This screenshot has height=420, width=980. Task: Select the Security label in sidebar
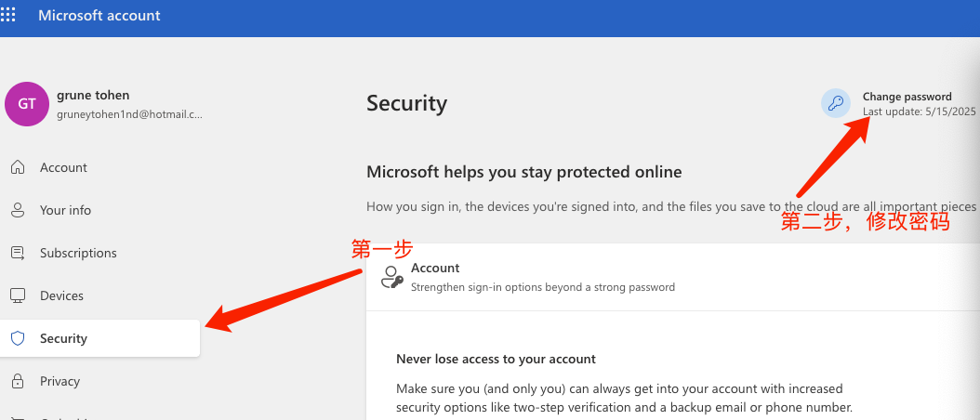click(63, 338)
